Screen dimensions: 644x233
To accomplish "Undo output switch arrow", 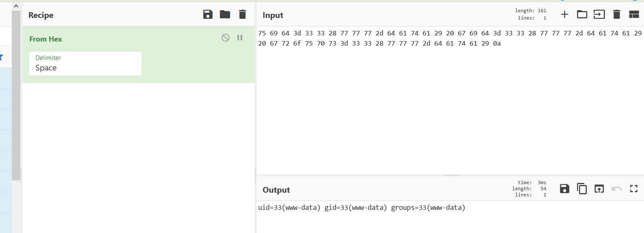I will 617,189.
